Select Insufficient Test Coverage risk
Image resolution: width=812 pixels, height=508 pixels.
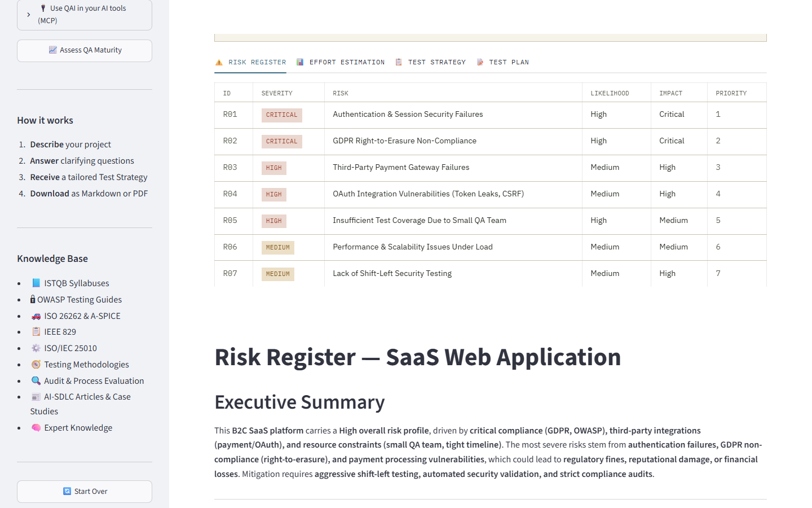tap(420, 221)
